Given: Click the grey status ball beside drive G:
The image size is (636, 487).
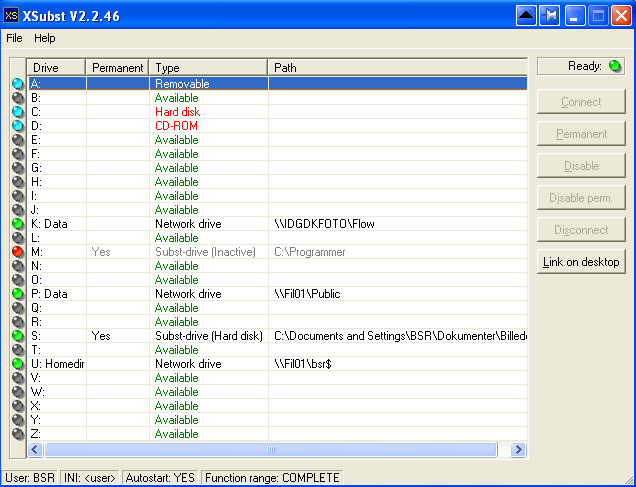Looking at the screenshot, I should tap(18, 167).
